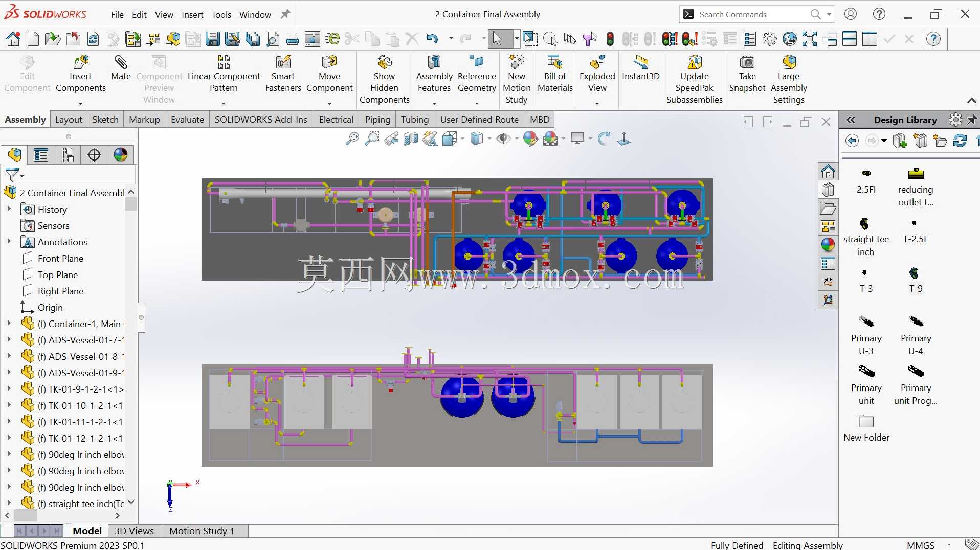Switch to the Sketch tab

click(x=105, y=119)
